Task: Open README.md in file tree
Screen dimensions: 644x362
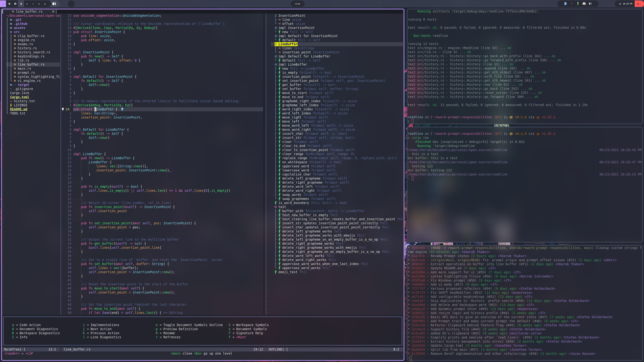Action: (18, 109)
